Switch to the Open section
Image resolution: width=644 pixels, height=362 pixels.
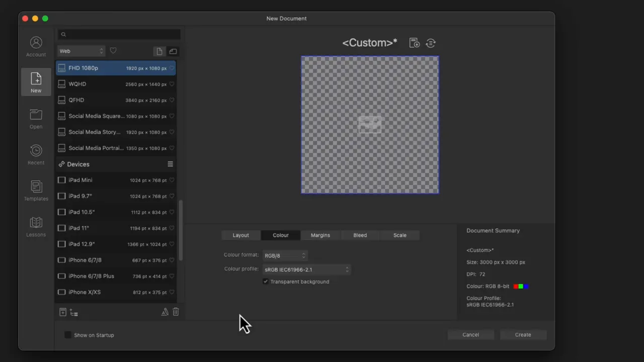(36, 119)
